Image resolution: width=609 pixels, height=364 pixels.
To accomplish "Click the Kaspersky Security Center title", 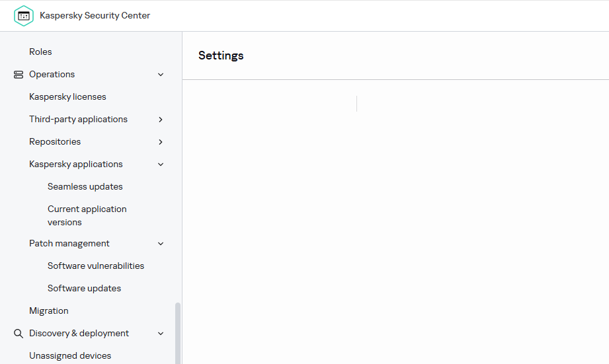I will (95, 16).
